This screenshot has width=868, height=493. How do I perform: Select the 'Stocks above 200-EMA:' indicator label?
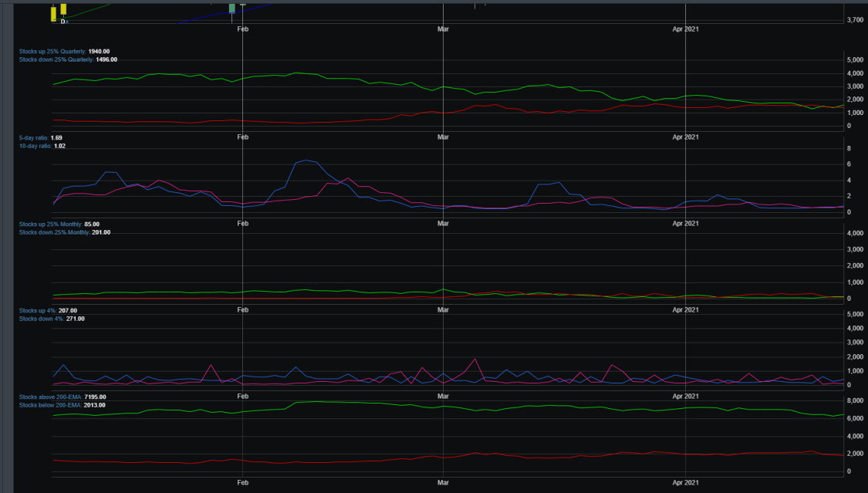click(51, 397)
